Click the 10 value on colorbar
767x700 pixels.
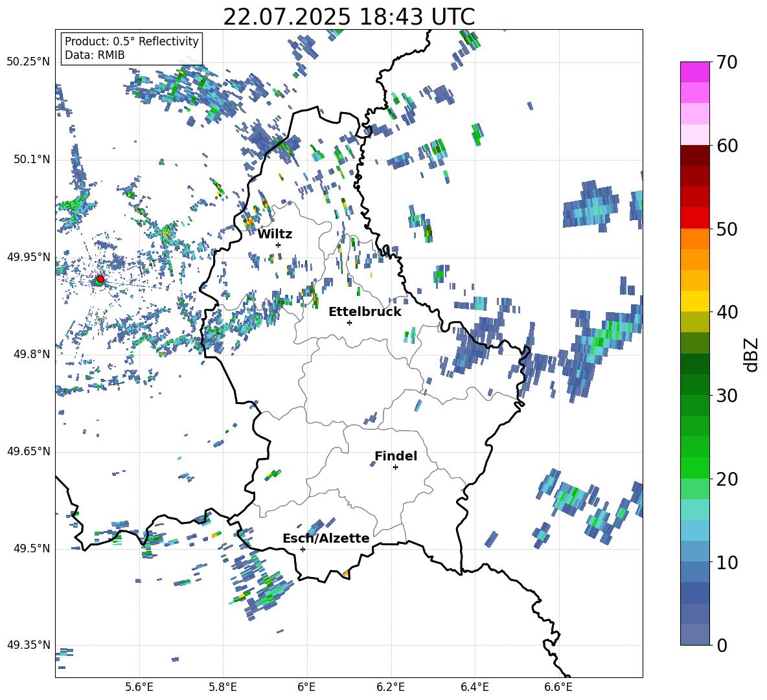pos(727,562)
